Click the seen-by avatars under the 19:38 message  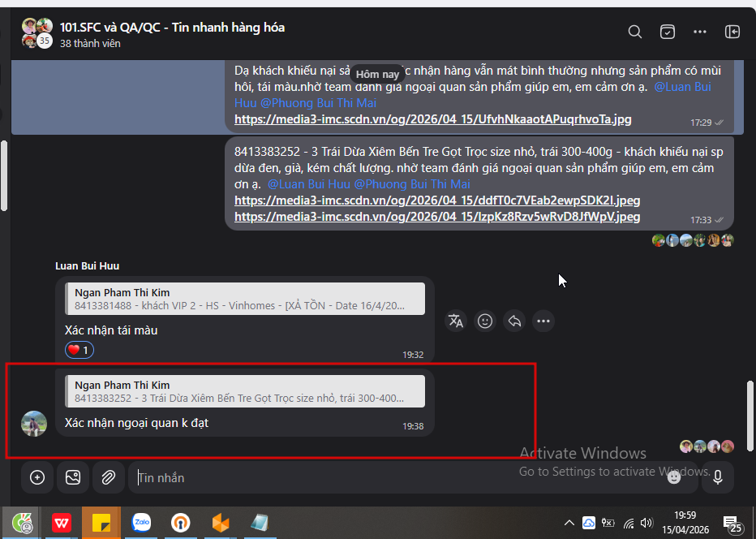point(707,446)
